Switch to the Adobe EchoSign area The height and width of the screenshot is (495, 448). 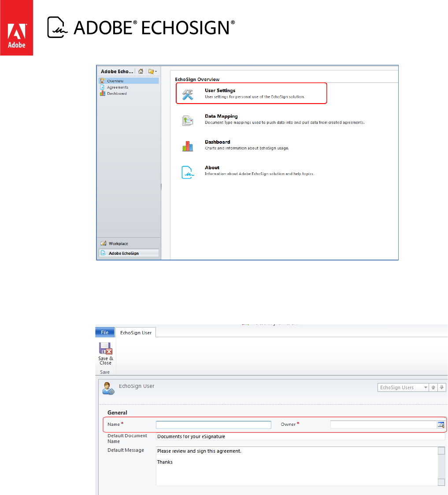coord(128,253)
